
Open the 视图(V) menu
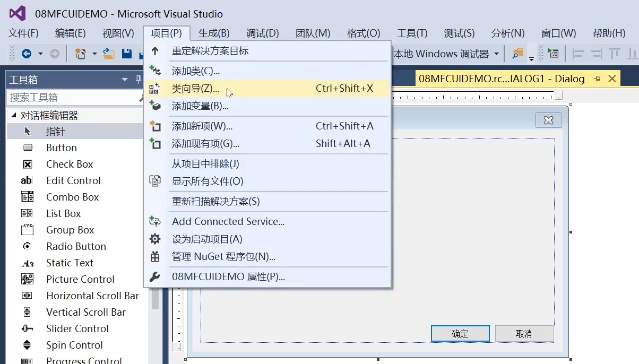118,33
